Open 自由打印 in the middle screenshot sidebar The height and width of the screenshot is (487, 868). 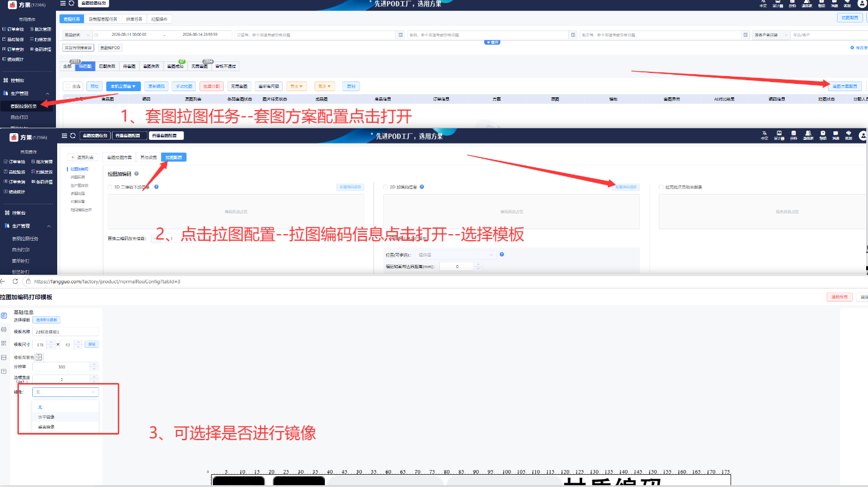pos(21,249)
